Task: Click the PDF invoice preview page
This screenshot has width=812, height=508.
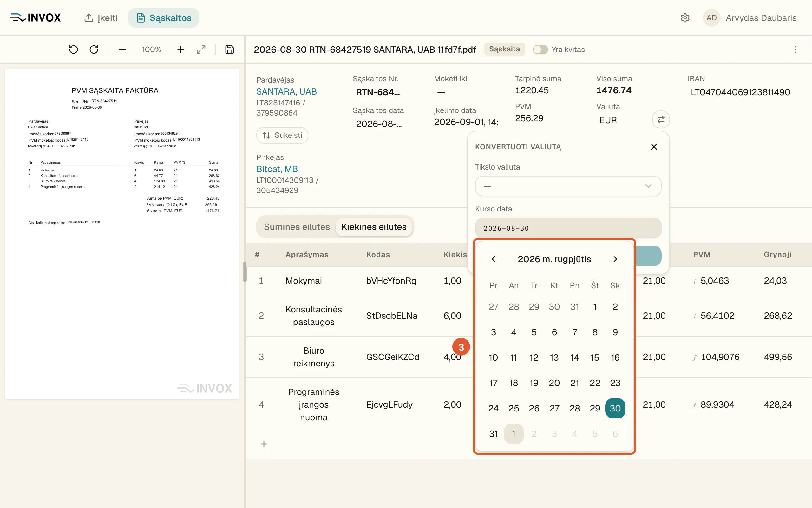Action: (x=122, y=233)
